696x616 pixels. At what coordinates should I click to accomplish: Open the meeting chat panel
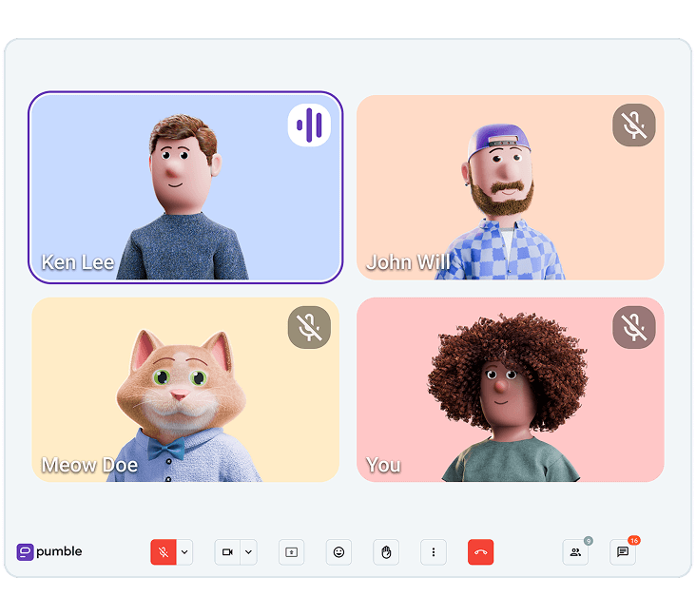623,552
